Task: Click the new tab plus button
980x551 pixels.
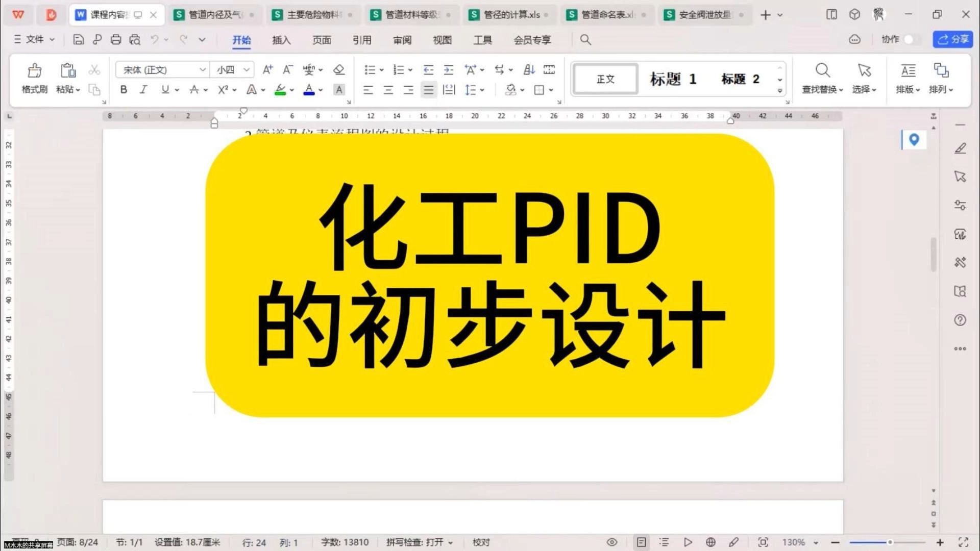Action: click(x=765, y=15)
